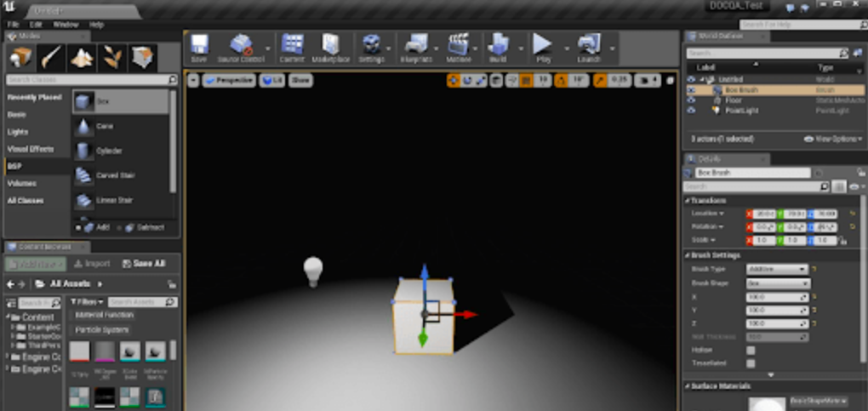Click the Build toolbar icon
The image size is (868, 411).
tap(498, 49)
